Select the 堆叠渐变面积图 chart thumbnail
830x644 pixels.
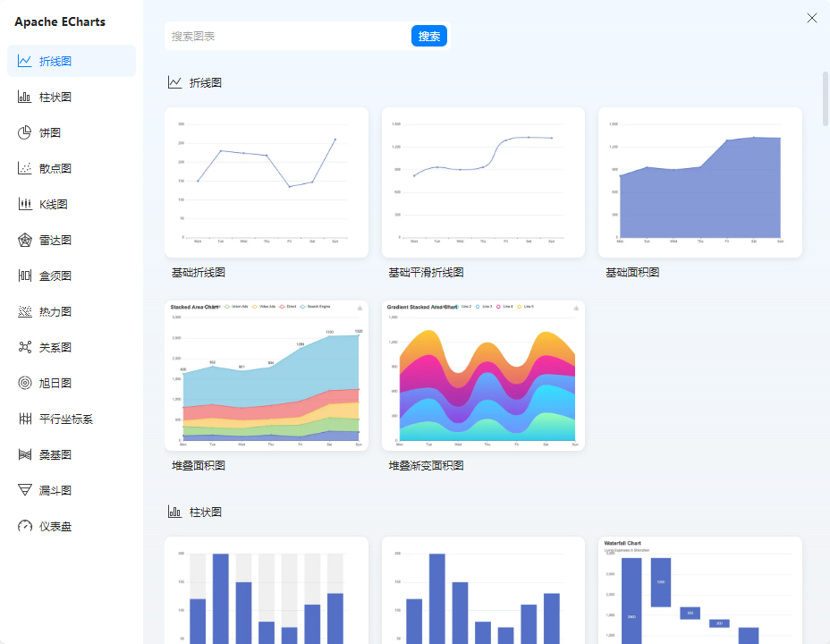point(483,376)
